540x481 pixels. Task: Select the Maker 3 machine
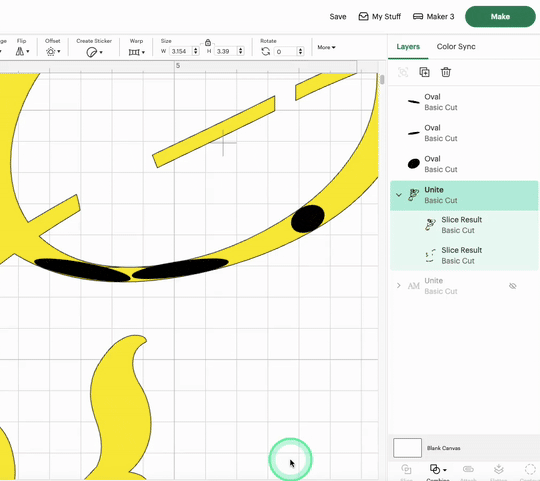[x=434, y=17]
